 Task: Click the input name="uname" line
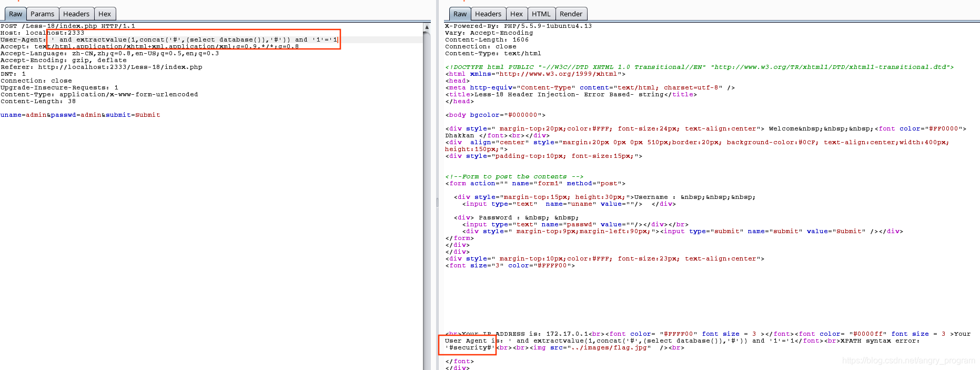(569, 204)
